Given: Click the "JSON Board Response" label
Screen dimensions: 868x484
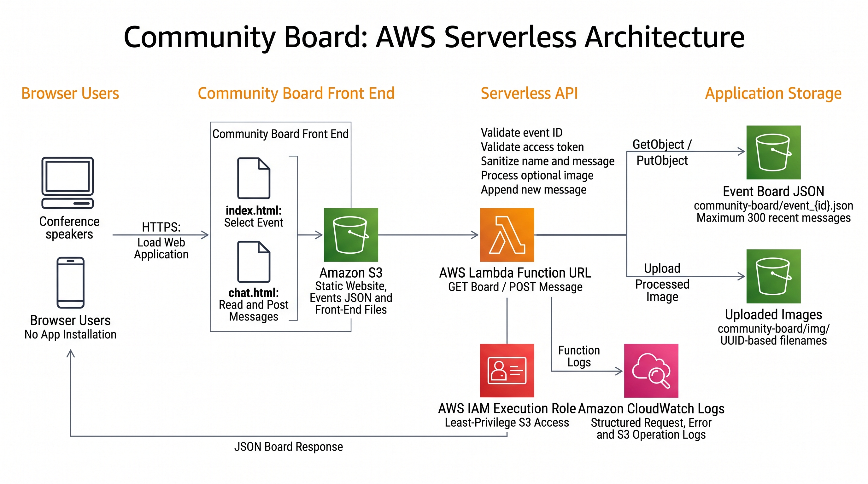Looking at the screenshot, I should pos(288,447).
